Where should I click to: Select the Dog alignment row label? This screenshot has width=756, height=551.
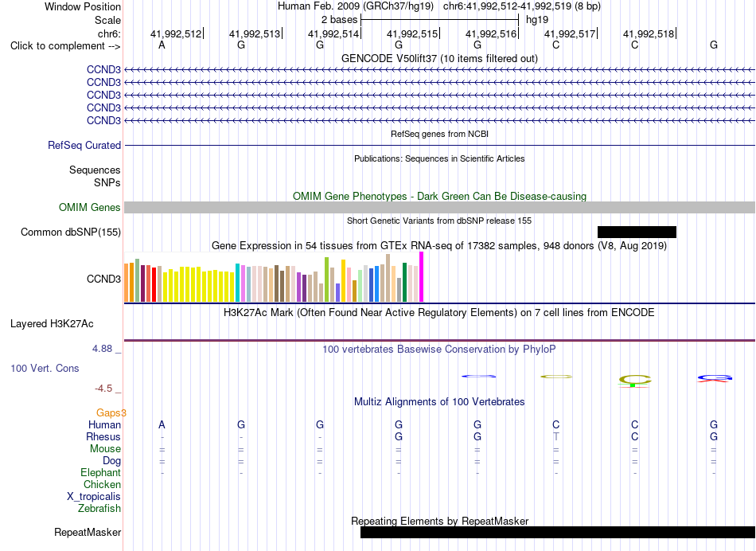[x=111, y=461]
